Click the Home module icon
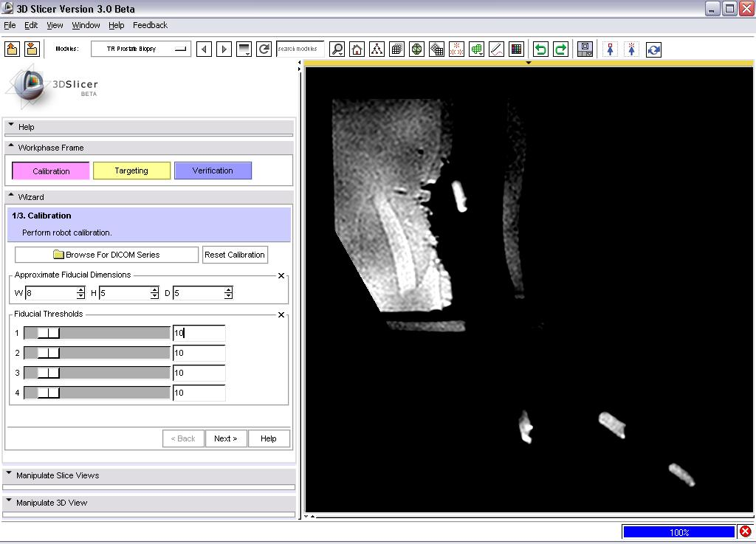This screenshot has width=756, height=544. [357, 49]
